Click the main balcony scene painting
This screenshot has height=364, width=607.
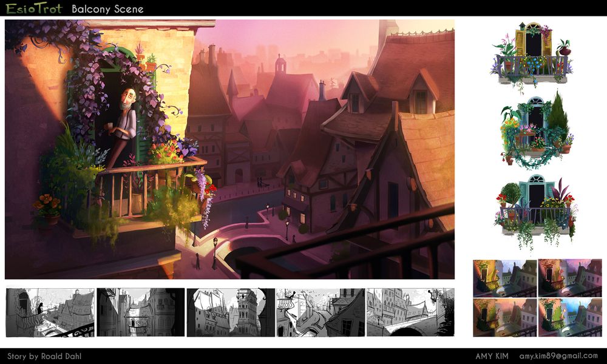(x=229, y=149)
